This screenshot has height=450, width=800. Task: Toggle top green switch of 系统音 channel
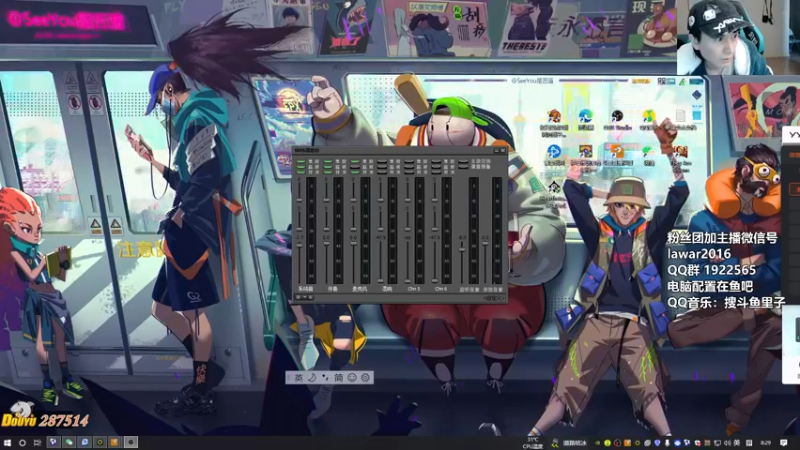(301, 161)
